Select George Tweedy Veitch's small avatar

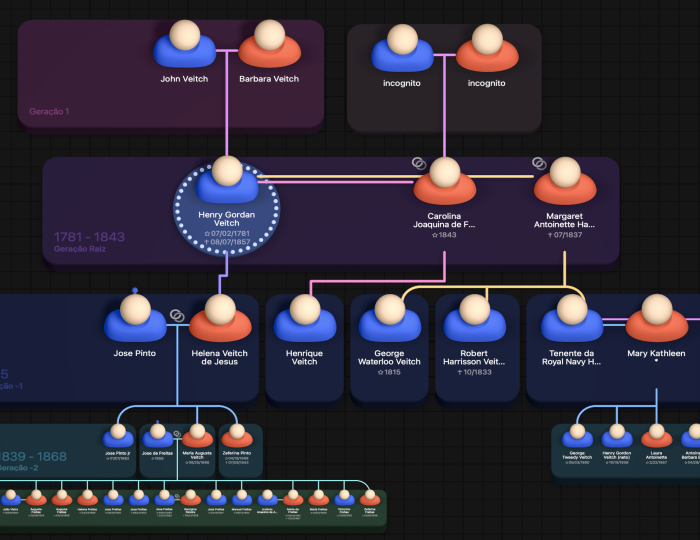577,436
